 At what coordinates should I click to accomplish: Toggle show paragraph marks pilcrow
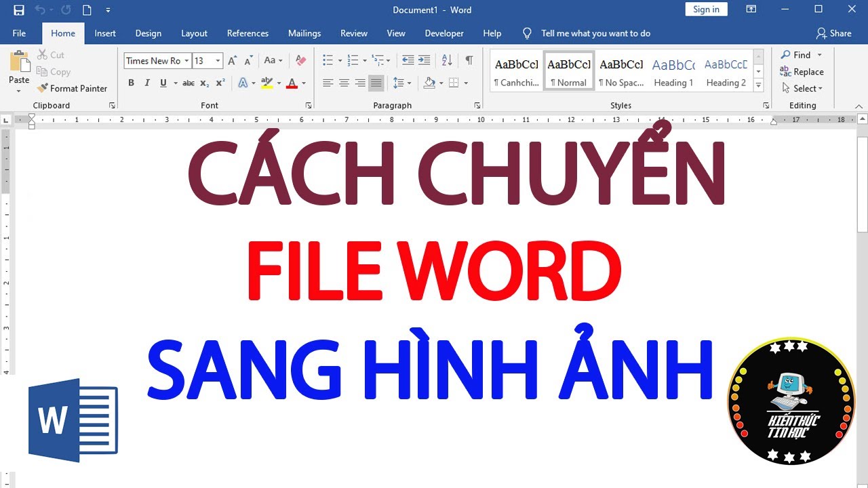(x=469, y=60)
